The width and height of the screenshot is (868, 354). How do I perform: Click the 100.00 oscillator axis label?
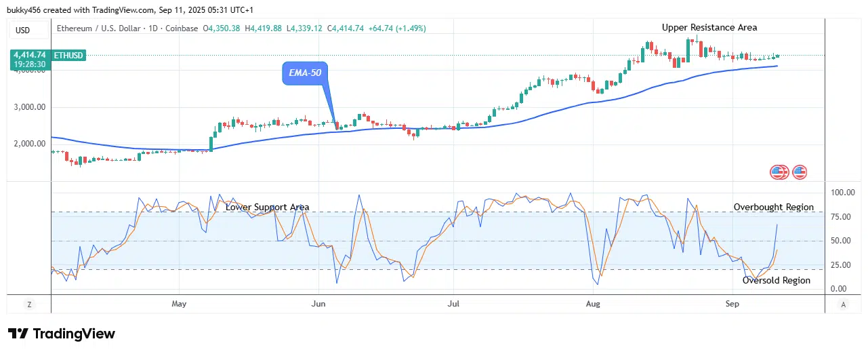[844, 193]
